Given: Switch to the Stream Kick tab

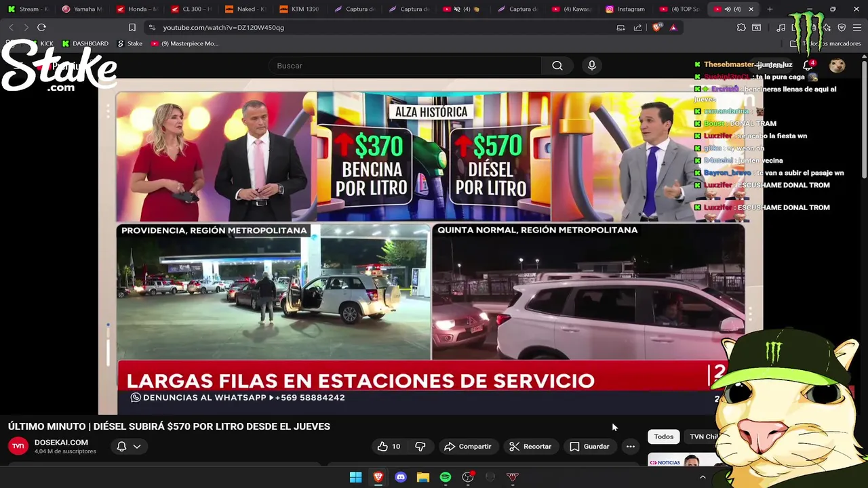Looking at the screenshot, I should tap(28, 9).
